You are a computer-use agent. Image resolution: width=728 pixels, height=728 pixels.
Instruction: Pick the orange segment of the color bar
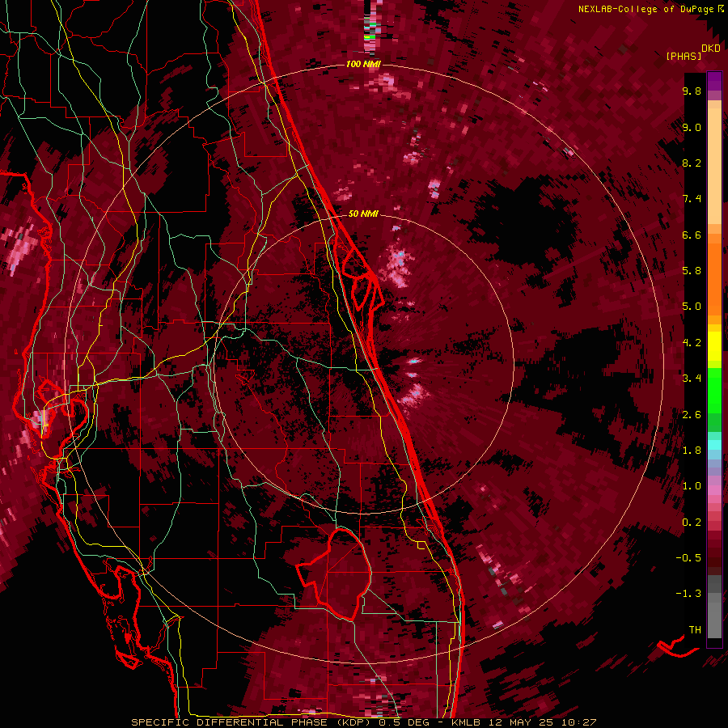coord(714,279)
